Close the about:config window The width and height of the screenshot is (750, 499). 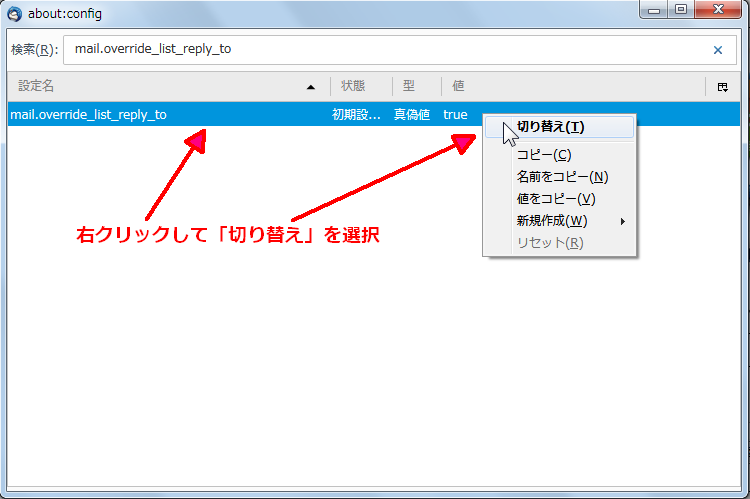716,13
